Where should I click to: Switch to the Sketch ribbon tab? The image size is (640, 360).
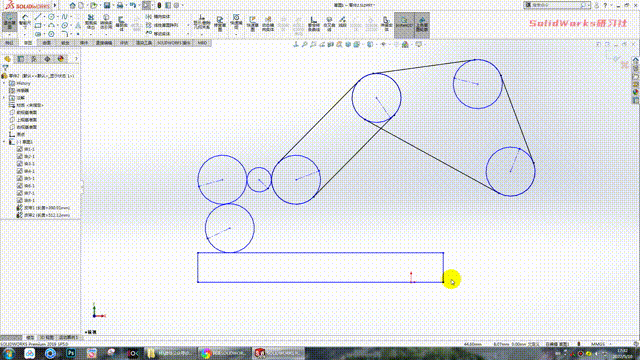pyautogui.click(x=28, y=43)
